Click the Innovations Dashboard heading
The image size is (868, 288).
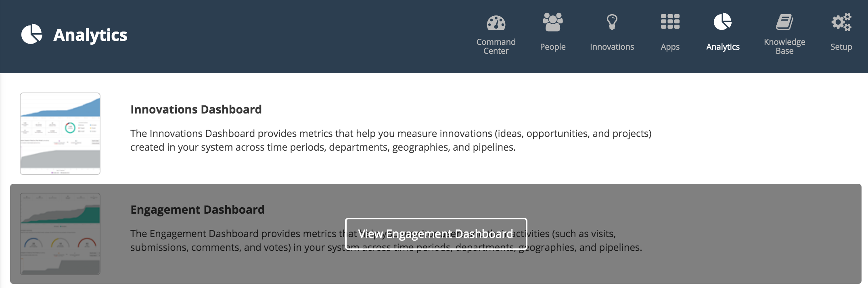tap(196, 109)
